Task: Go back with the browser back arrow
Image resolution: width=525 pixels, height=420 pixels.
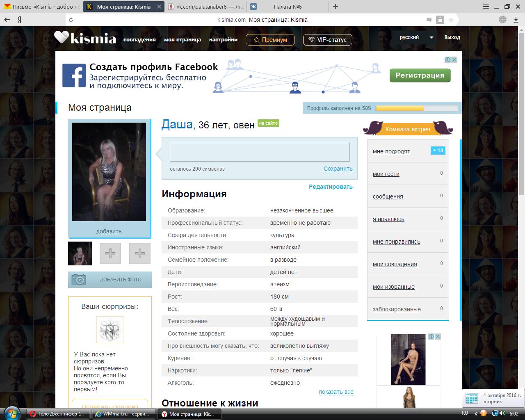Action: pos(7,20)
